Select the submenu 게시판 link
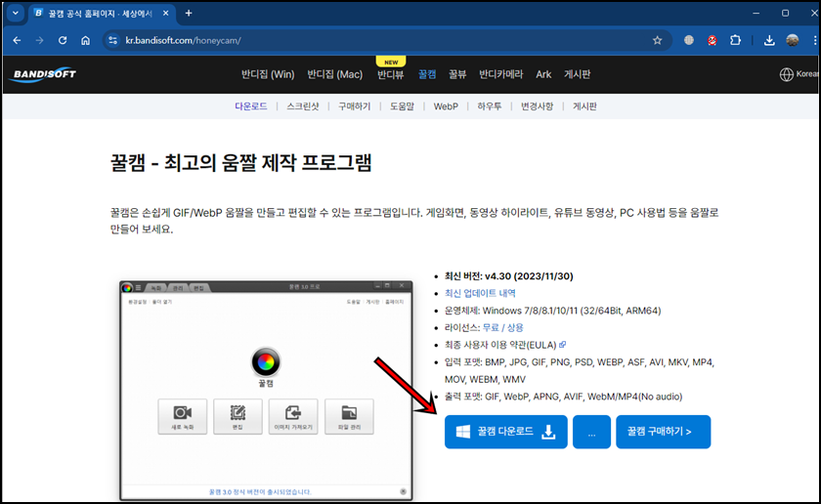This screenshot has width=821, height=504. (x=584, y=106)
